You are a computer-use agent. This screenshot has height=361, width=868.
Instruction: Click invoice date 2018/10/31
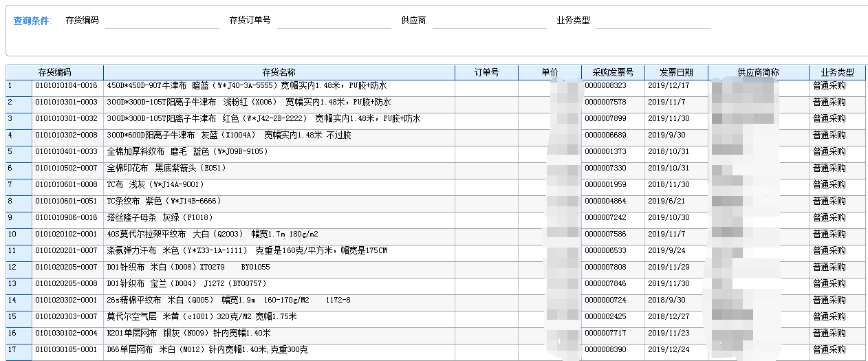tap(669, 152)
